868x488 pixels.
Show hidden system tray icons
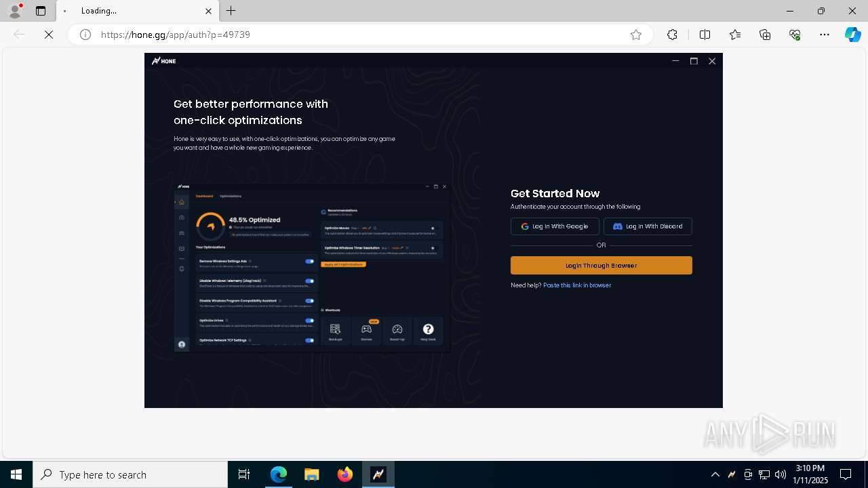click(x=715, y=474)
